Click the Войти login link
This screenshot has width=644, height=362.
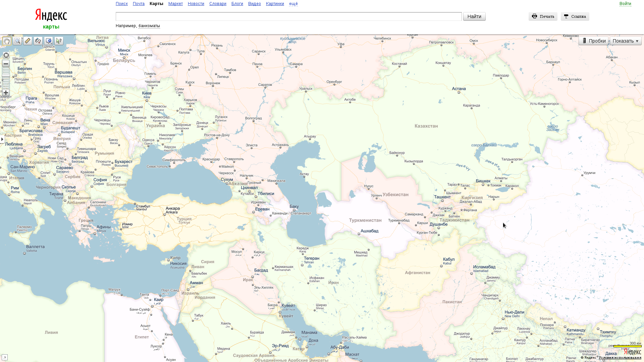coord(625,4)
